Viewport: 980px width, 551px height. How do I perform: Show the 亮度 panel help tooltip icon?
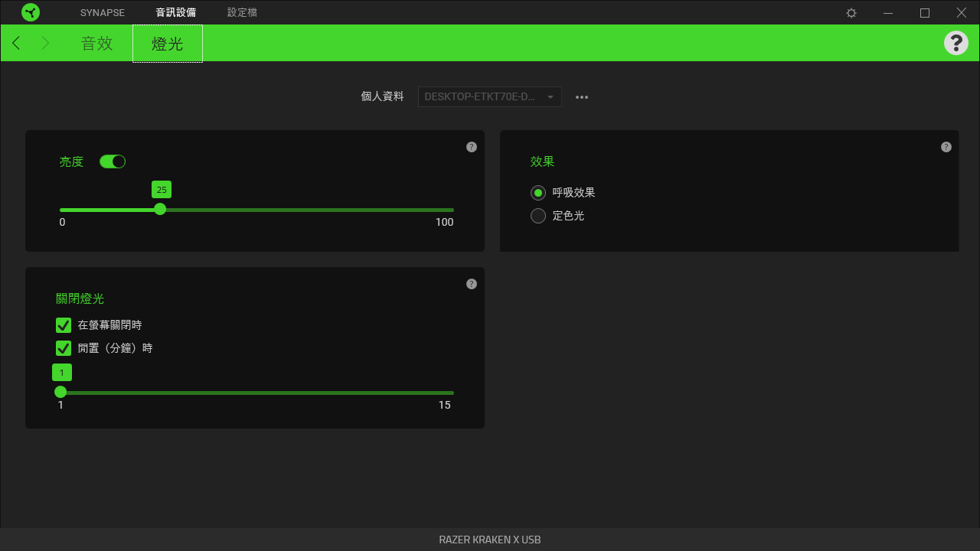472,147
